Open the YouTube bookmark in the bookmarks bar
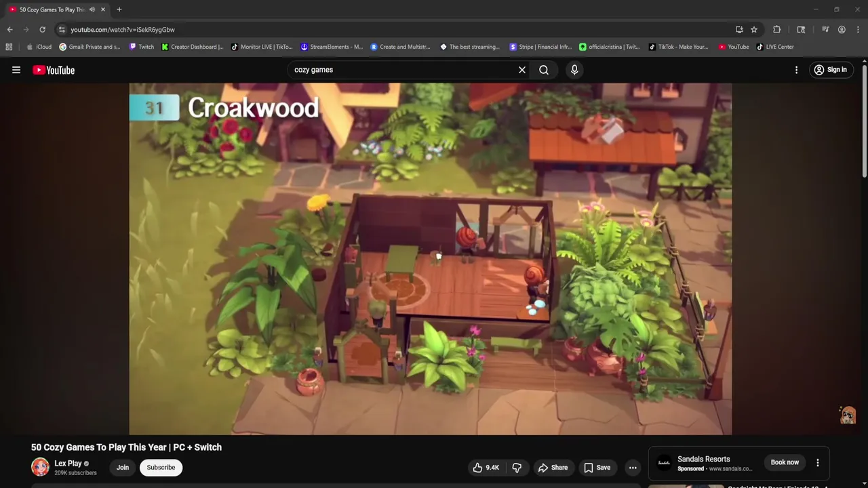Screen dimensions: 868x488 coord(734,47)
